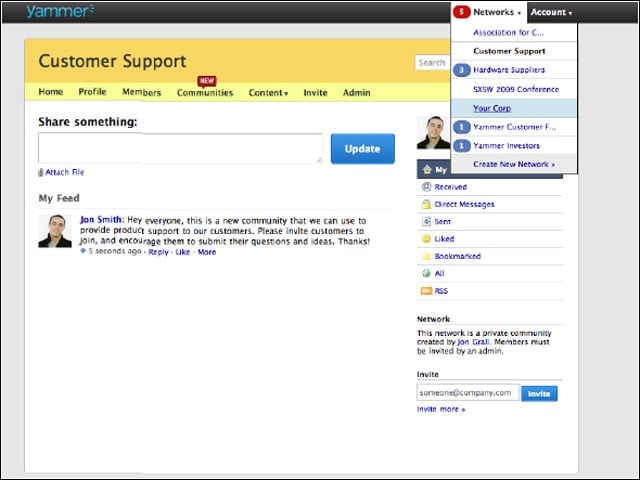Click the Share something text box
This screenshot has height=480, width=640.
pyautogui.click(x=180, y=148)
